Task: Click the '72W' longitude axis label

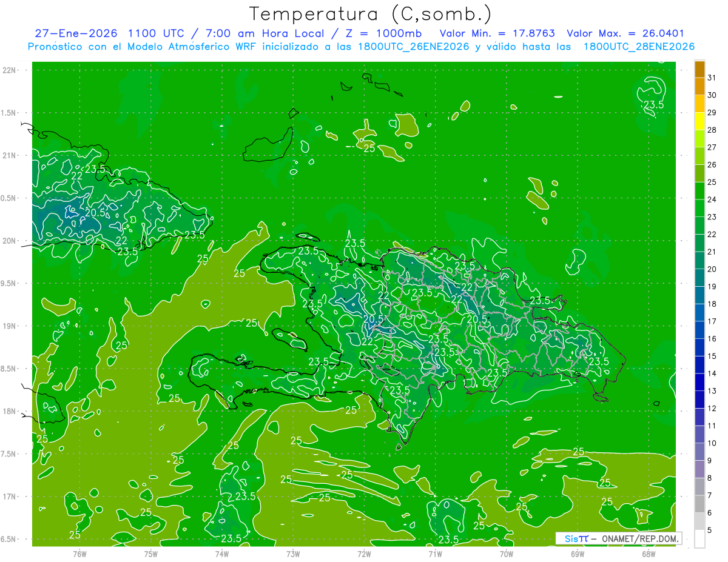Action: (x=364, y=554)
